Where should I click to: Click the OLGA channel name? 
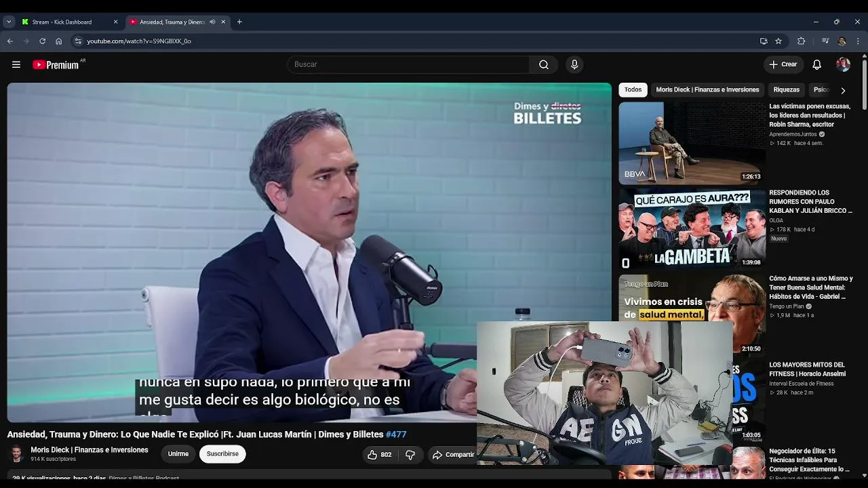click(x=776, y=220)
